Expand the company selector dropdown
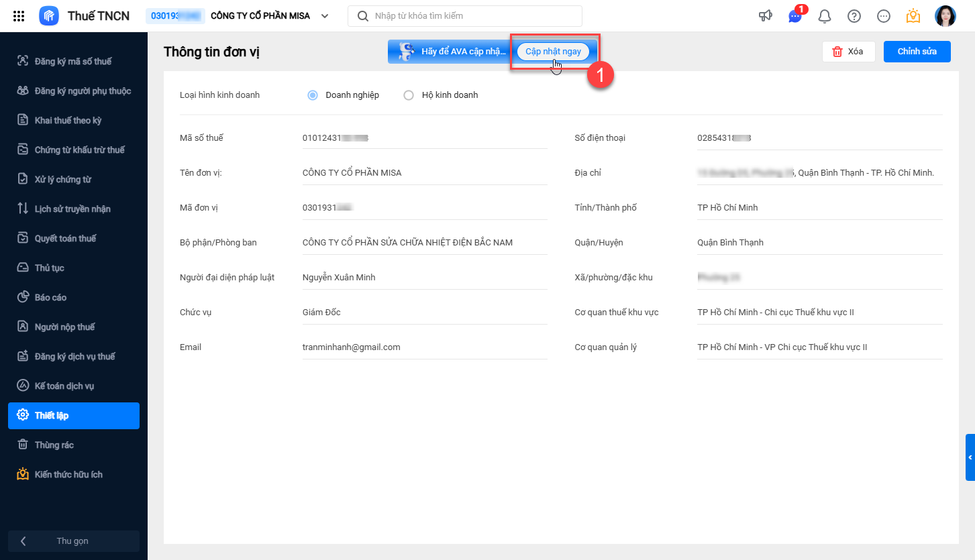The image size is (975, 560). 325,16
